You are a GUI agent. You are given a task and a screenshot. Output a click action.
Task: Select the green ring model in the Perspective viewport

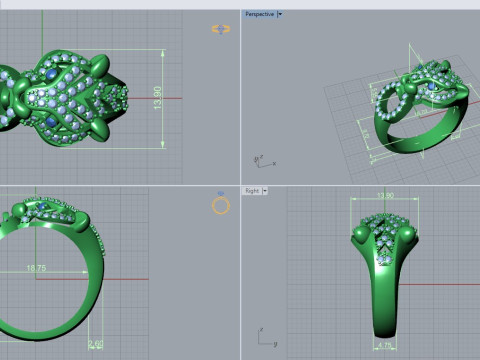[421, 108]
